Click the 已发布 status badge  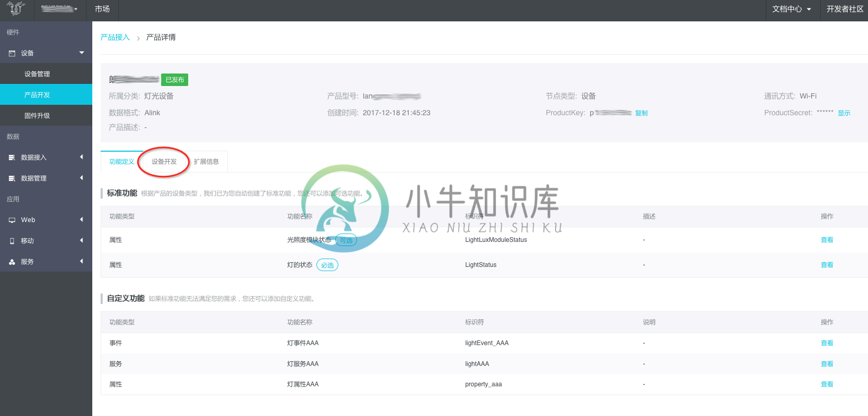(x=175, y=80)
